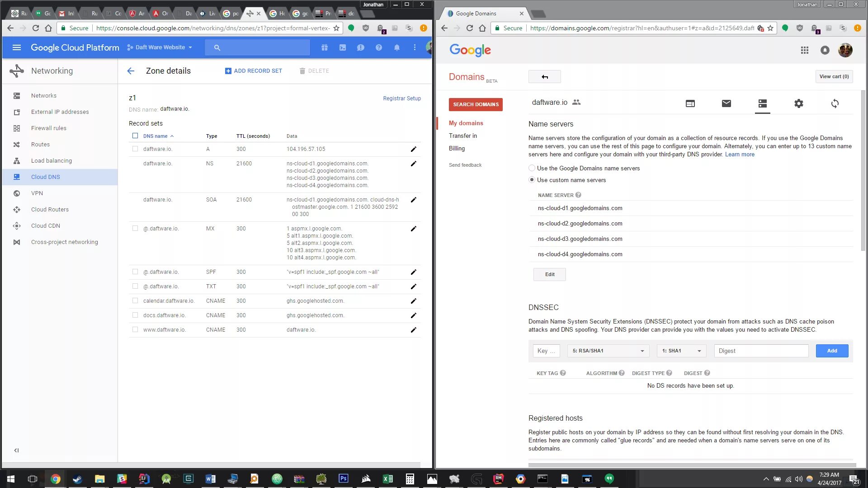Open the website tab icon in Google Domains
This screenshot has width=868, height=488.
click(690, 103)
